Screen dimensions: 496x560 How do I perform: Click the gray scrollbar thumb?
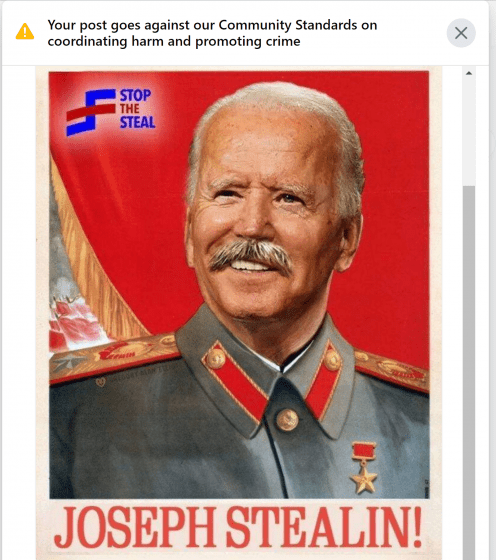pos(469,372)
